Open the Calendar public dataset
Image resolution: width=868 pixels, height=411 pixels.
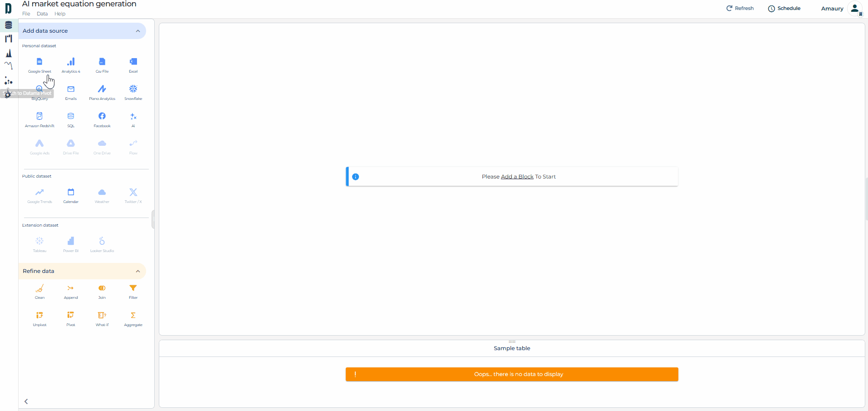point(71,193)
